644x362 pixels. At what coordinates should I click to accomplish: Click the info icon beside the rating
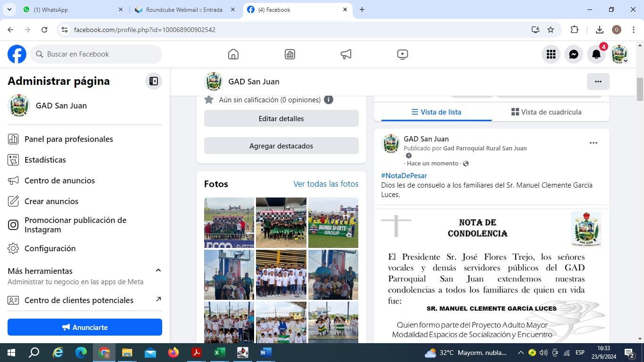[x=329, y=100]
